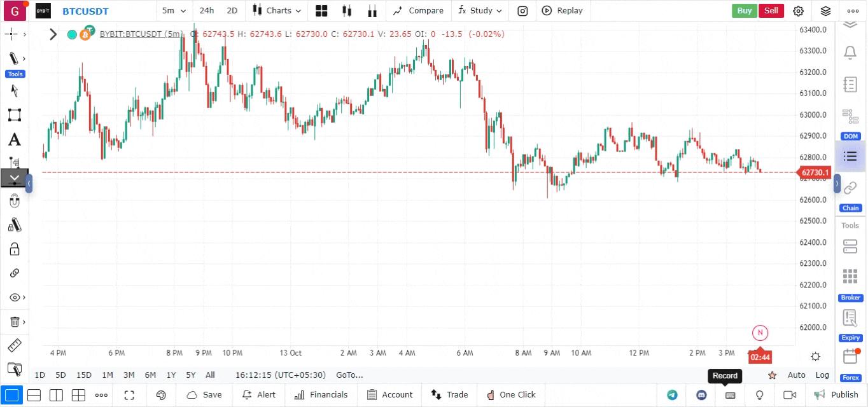Screen dimensions: 868x407
Task: Select the rectangle drawing tool
Action: coord(14,115)
